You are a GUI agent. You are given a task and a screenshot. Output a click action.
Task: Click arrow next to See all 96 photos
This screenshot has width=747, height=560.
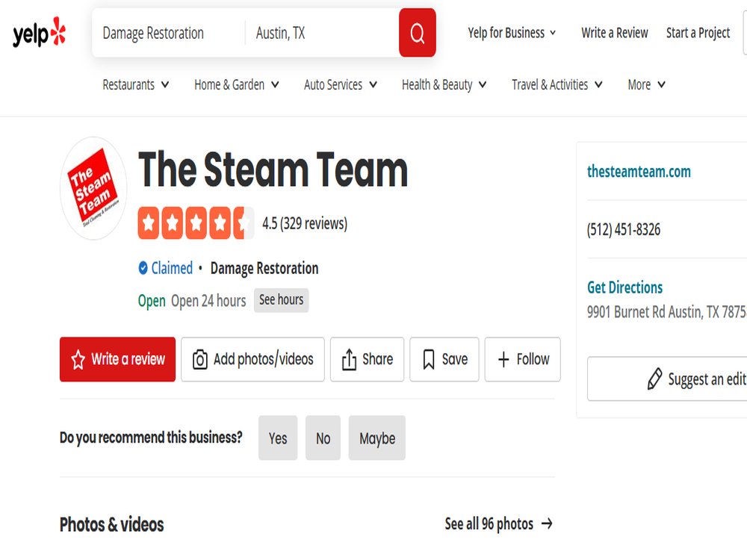pos(547,524)
